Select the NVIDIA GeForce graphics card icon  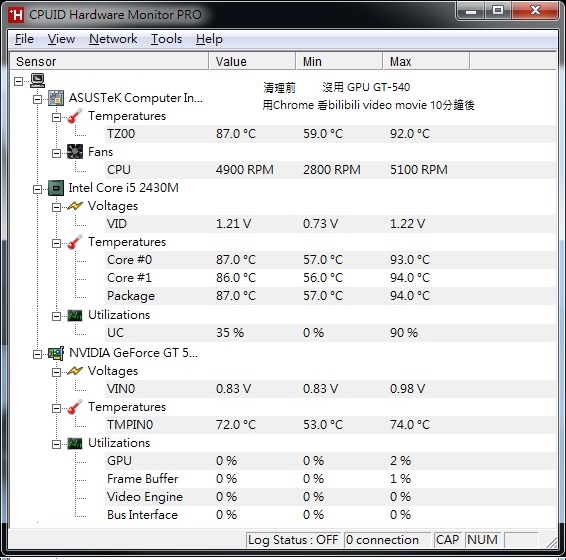pyautogui.click(x=56, y=353)
